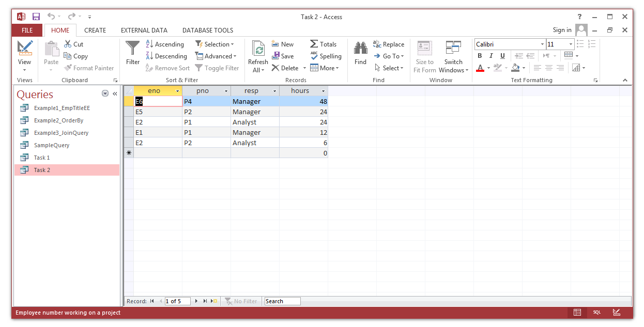The width and height of the screenshot is (644, 327).
Task: Jump to the last record
Action: tap(205, 301)
